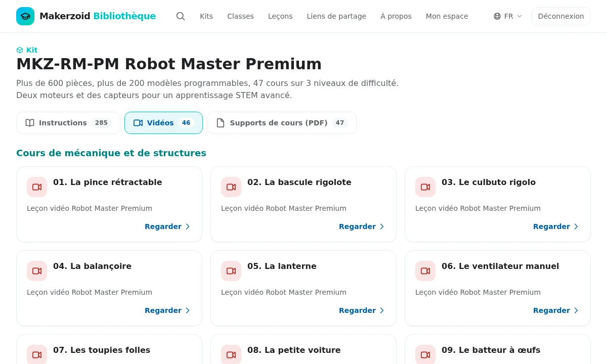This screenshot has width=607, height=364.
Task: Click video icon for 09. Le batteur à œufs
Action: coord(425,354)
